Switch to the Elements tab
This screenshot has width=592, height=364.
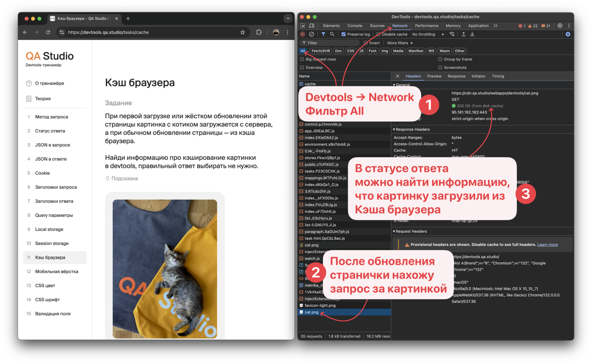(x=331, y=26)
